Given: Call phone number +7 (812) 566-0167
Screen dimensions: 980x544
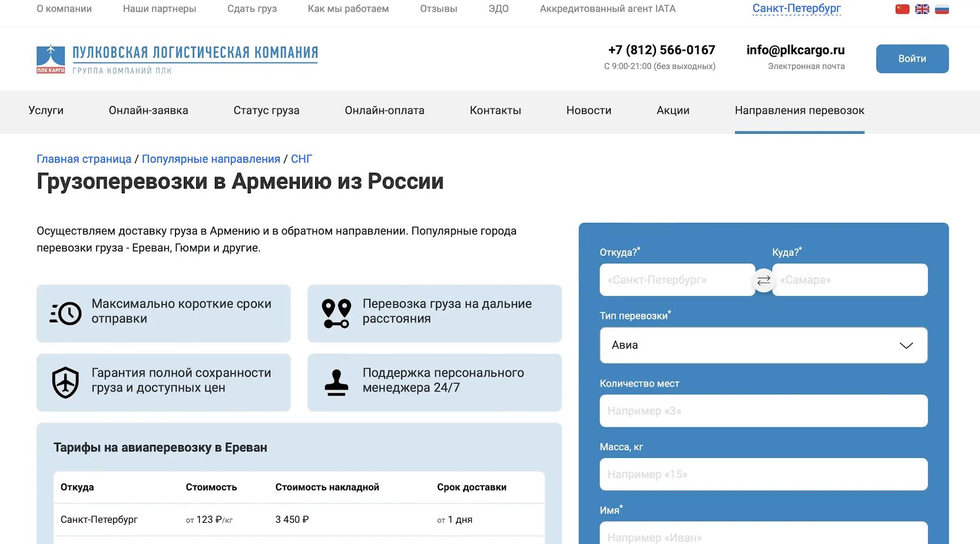Looking at the screenshot, I should 661,50.
